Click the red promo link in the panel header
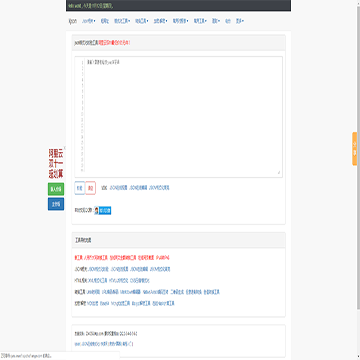Screen dimensions: 360x360 tap(115, 43)
